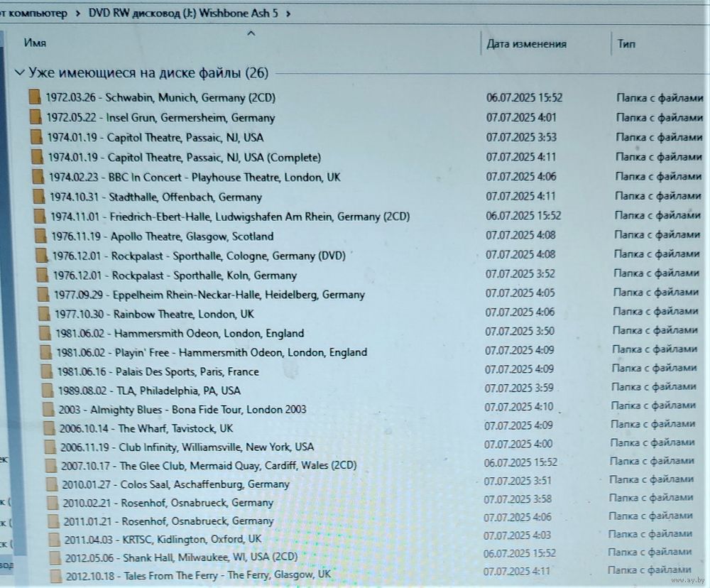
Task: Collapse the 'Уже имеющиеся на диске файлы' group
Action: [19, 73]
